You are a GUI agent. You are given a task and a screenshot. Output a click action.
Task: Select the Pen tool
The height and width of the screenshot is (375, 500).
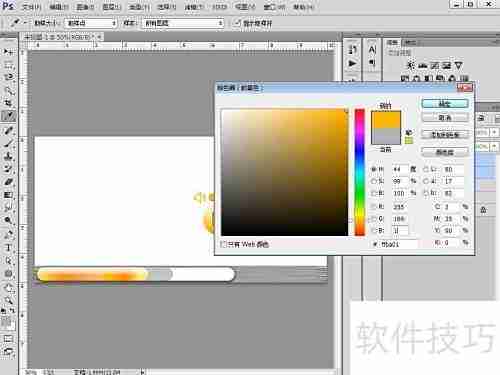point(8,234)
